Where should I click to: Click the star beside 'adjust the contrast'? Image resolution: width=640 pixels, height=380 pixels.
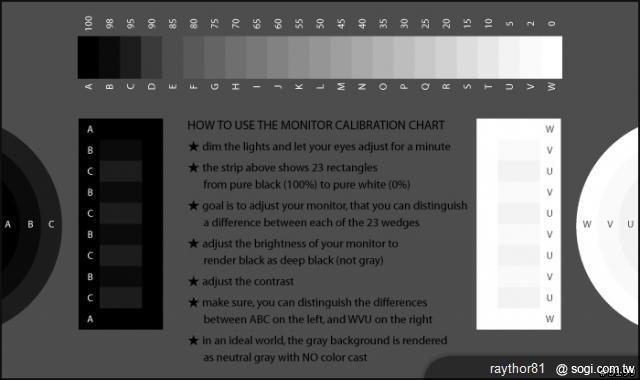pos(193,282)
